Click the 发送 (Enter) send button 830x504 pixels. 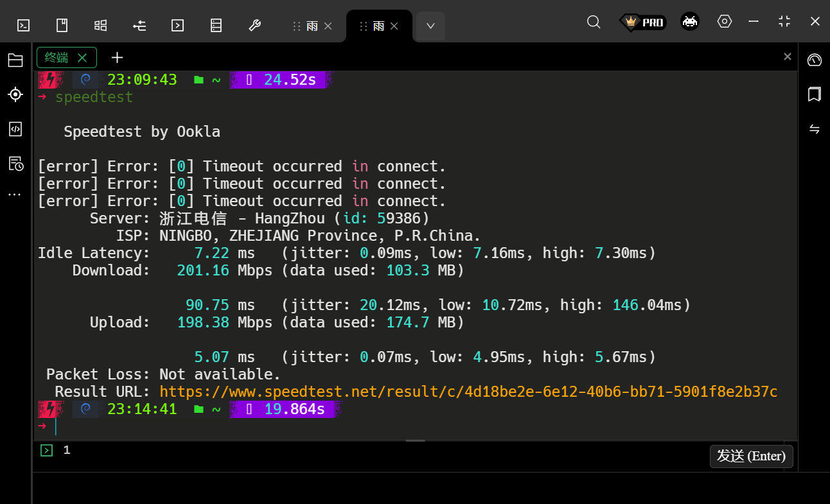pyautogui.click(x=751, y=456)
